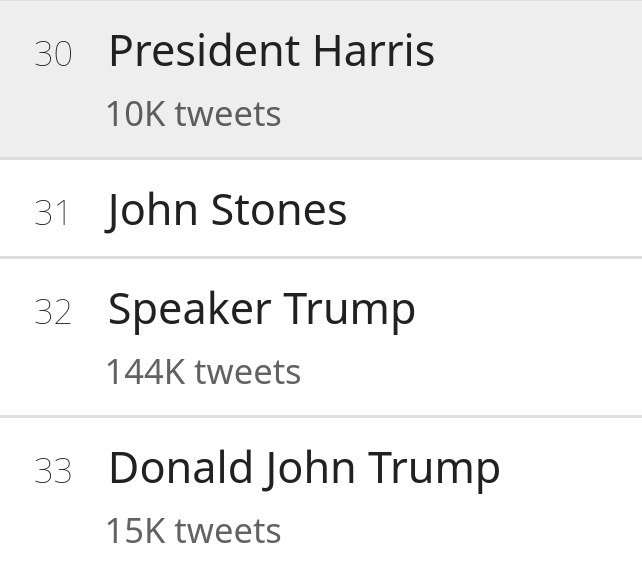Click blank area right of Donald John Trump
The width and height of the screenshot is (642, 570).
tap(575, 468)
